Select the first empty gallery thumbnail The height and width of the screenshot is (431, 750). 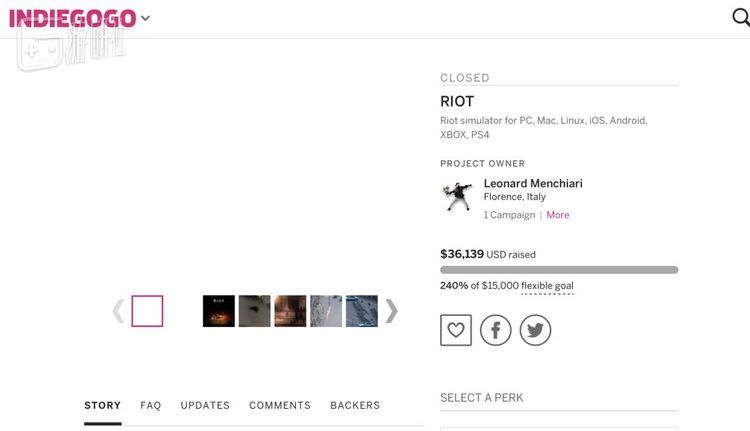tap(147, 311)
